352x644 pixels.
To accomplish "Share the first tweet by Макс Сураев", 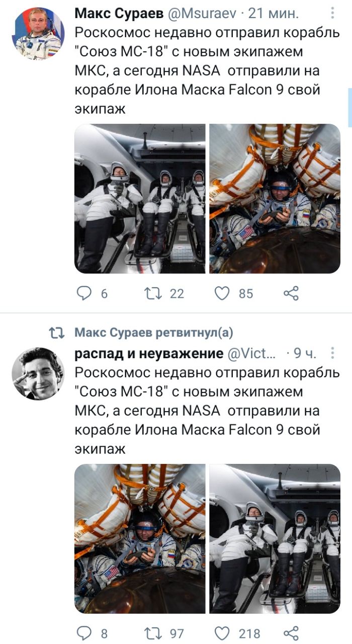I will click(x=291, y=293).
